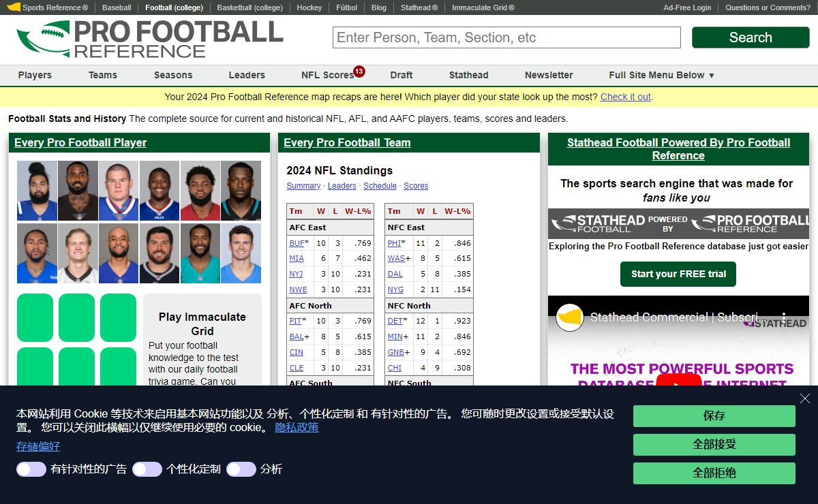Open the CIN team link
Image resolution: width=818 pixels, height=504 pixels.
(x=296, y=352)
